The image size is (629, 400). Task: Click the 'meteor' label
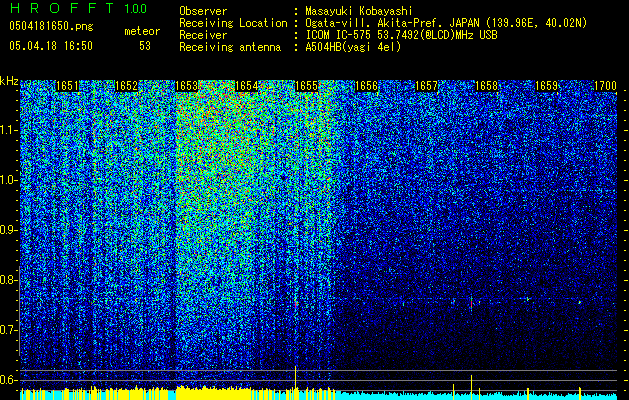tap(142, 31)
